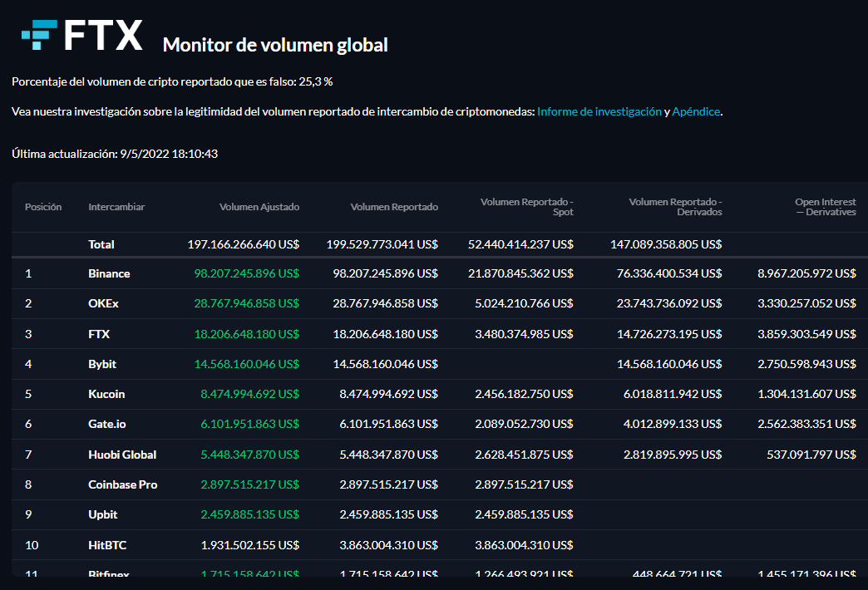This screenshot has height=590, width=868.
Task: Select the Gate.io exchange name
Action: [x=107, y=424]
